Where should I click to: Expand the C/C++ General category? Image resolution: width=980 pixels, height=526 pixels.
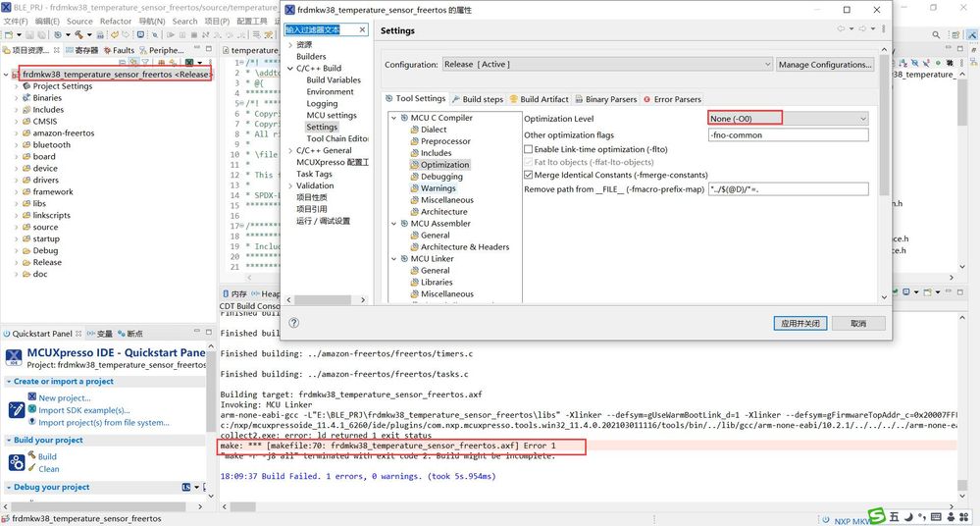point(290,151)
